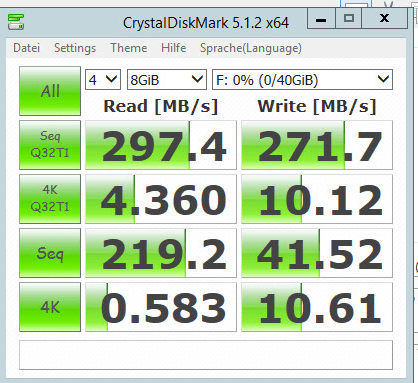Maximize the CrystalDiskMark window

[349, 18]
